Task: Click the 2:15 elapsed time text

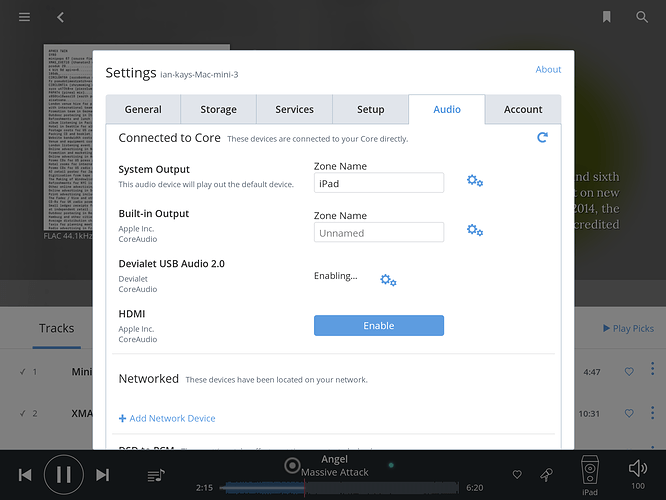Action: coord(204,488)
